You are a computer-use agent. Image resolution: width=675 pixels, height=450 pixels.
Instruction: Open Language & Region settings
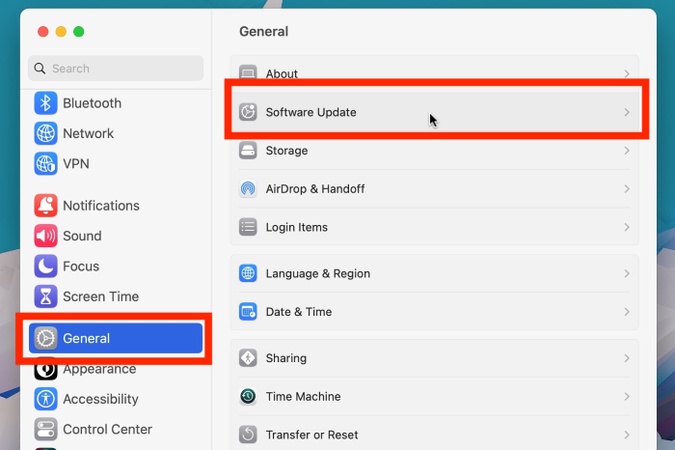(x=317, y=273)
